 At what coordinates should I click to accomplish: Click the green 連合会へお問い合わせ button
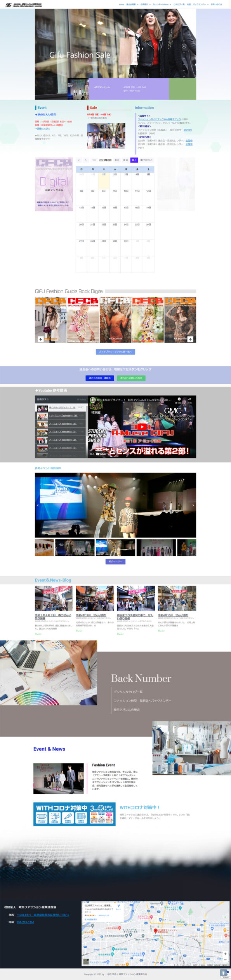[131, 378]
